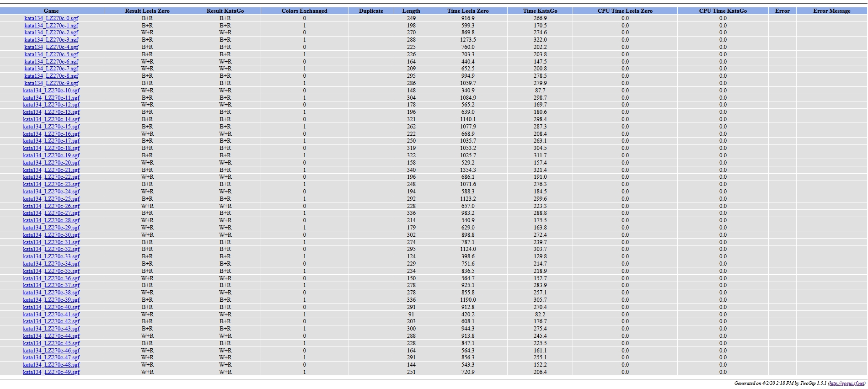Select the Colors Exchanged column header
Viewport: 868px width, 389px height.
(304, 11)
